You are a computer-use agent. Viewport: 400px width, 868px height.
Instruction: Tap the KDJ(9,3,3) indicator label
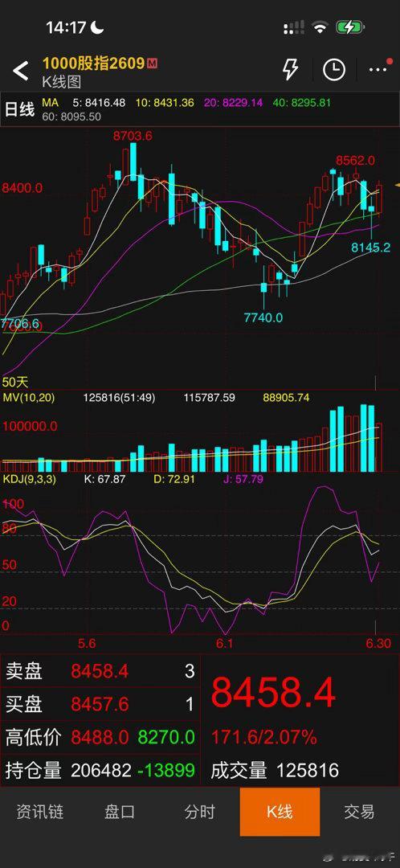pos(30,479)
